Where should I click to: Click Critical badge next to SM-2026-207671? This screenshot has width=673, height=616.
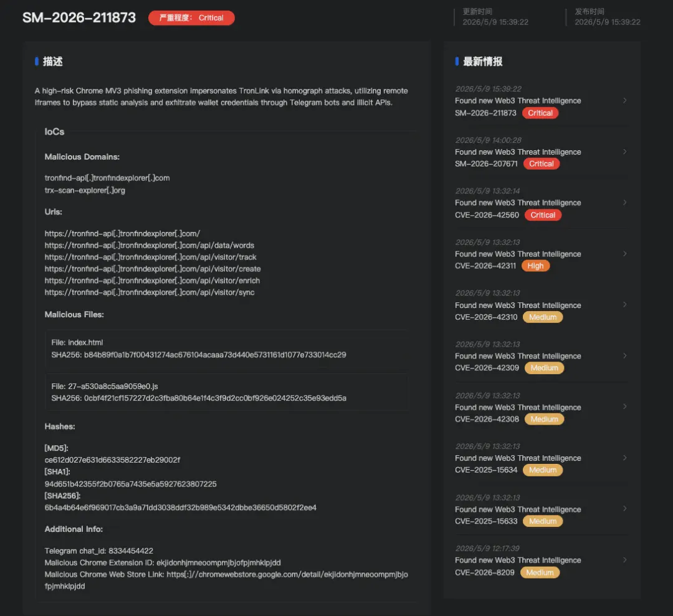click(542, 164)
